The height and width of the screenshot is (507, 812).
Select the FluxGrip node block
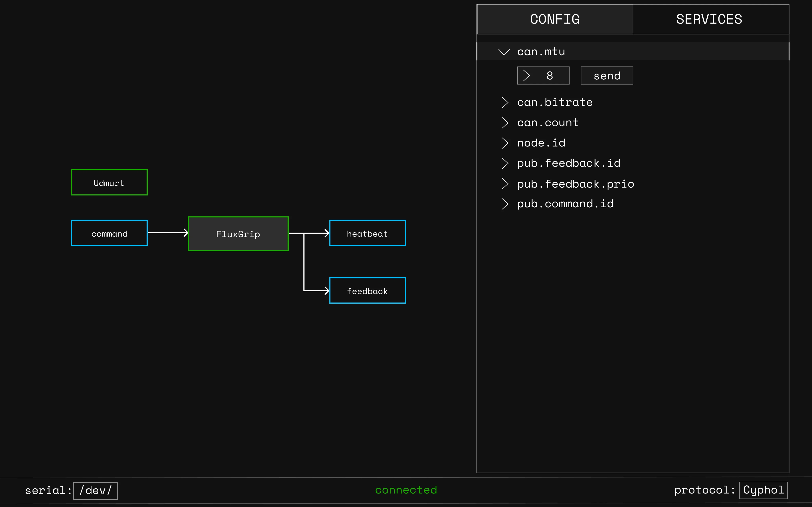click(x=238, y=234)
